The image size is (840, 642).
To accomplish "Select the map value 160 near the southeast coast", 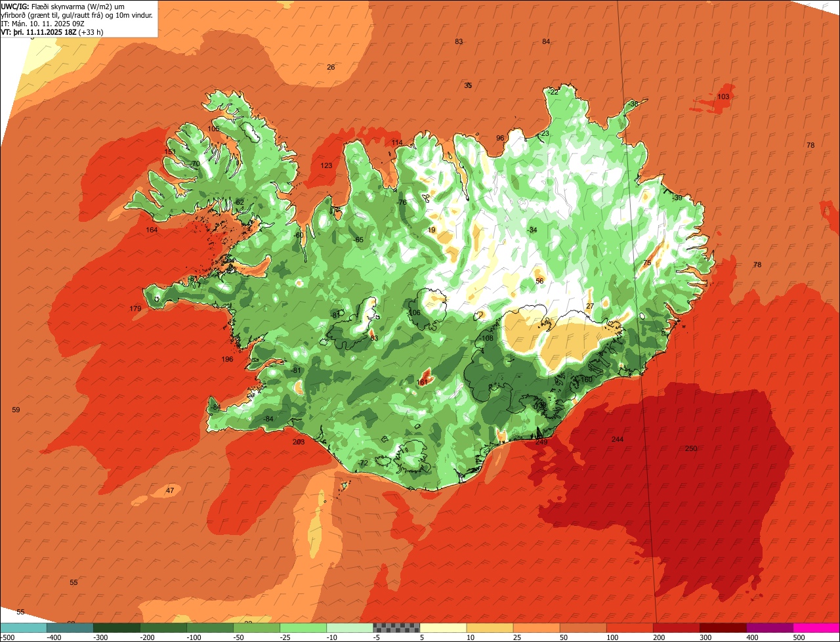I will click(x=587, y=379).
